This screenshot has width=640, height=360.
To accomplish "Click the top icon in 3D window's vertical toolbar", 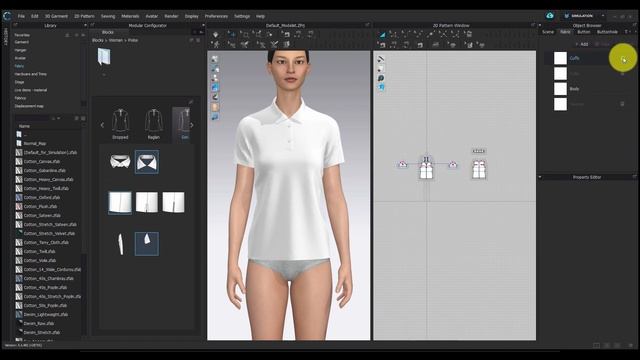I will tap(215, 59).
